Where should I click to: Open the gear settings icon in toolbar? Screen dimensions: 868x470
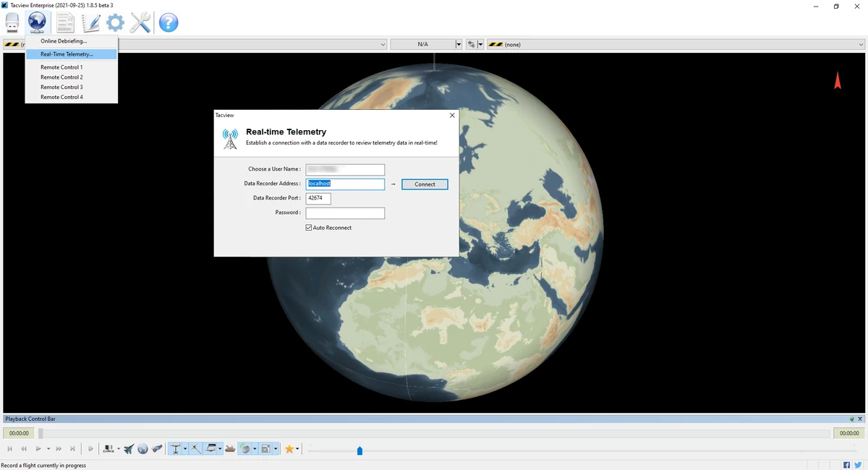[115, 23]
